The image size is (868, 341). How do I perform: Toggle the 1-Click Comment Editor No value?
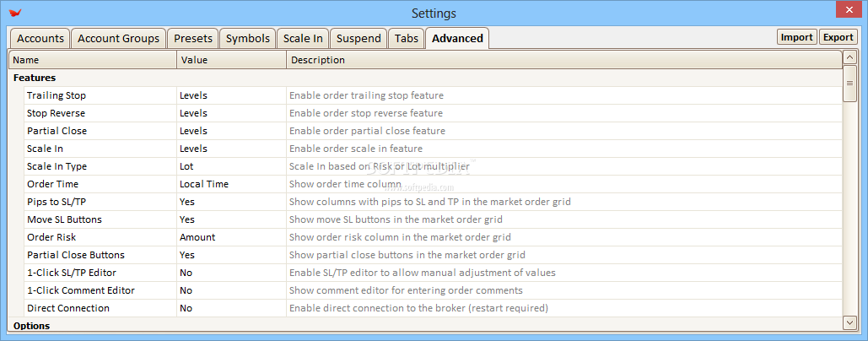pyautogui.click(x=231, y=290)
